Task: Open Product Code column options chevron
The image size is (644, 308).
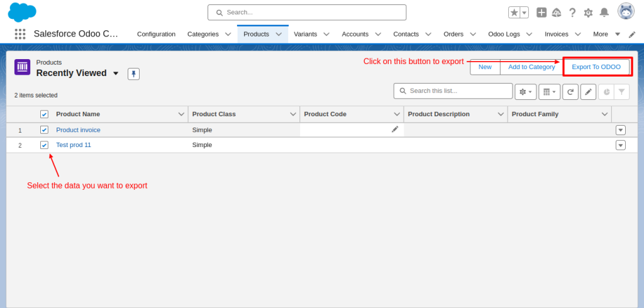Action: point(397,114)
